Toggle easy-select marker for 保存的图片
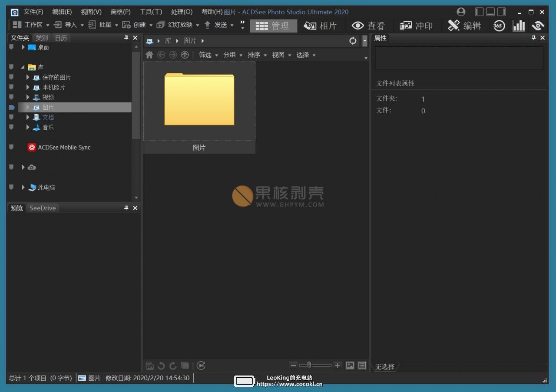This screenshot has width=556, height=392. point(11,77)
